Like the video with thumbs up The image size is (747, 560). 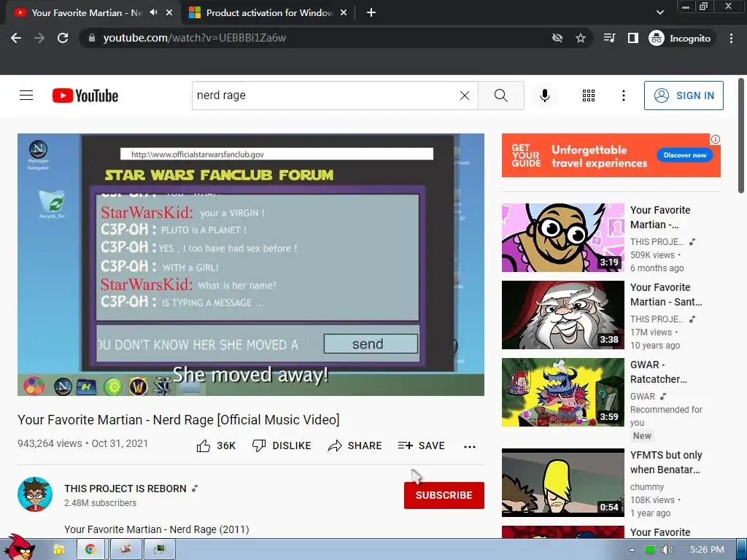[204, 446]
